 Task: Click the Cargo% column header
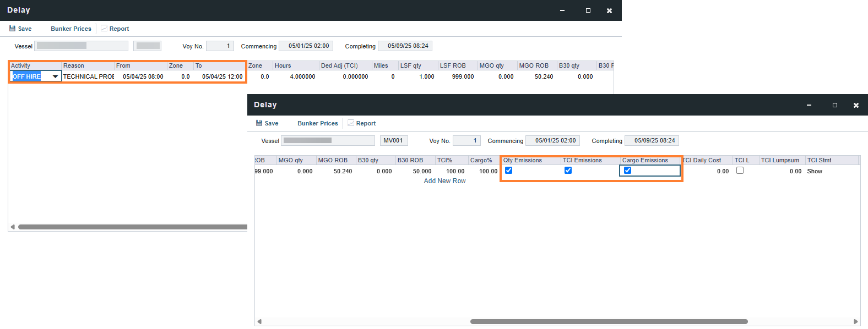click(x=484, y=160)
